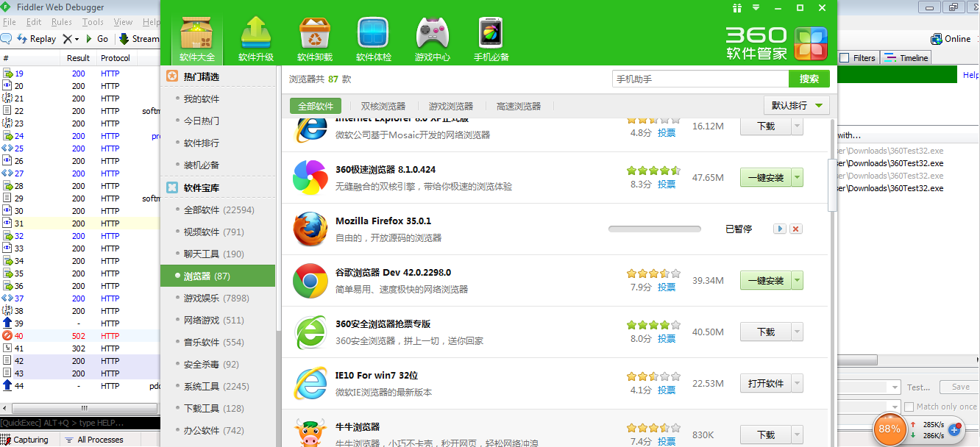The image size is (980, 447).
Task: Click the 360 软件管家 colorful logo
Action: point(811,43)
